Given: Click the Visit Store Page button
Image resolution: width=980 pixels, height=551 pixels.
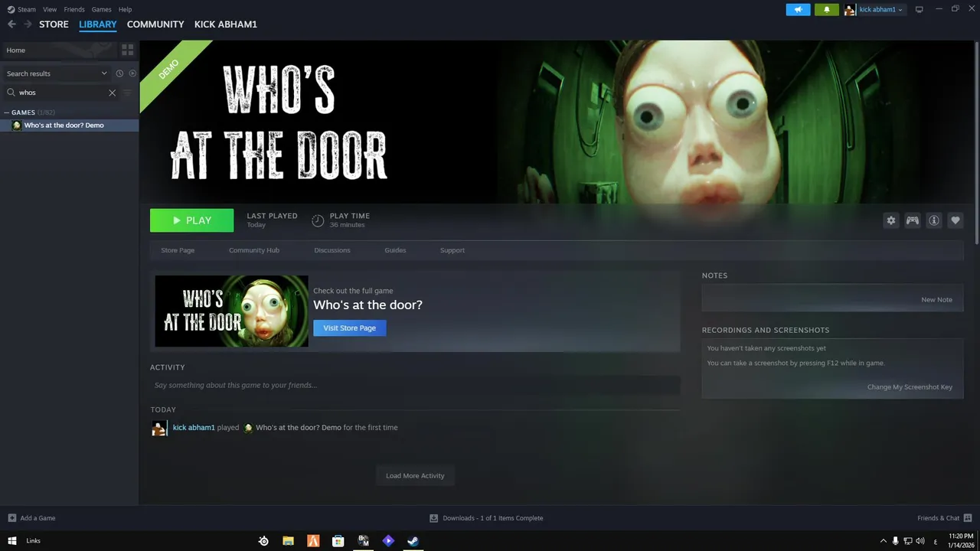Looking at the screenshot, I should (x=350, y=328).
